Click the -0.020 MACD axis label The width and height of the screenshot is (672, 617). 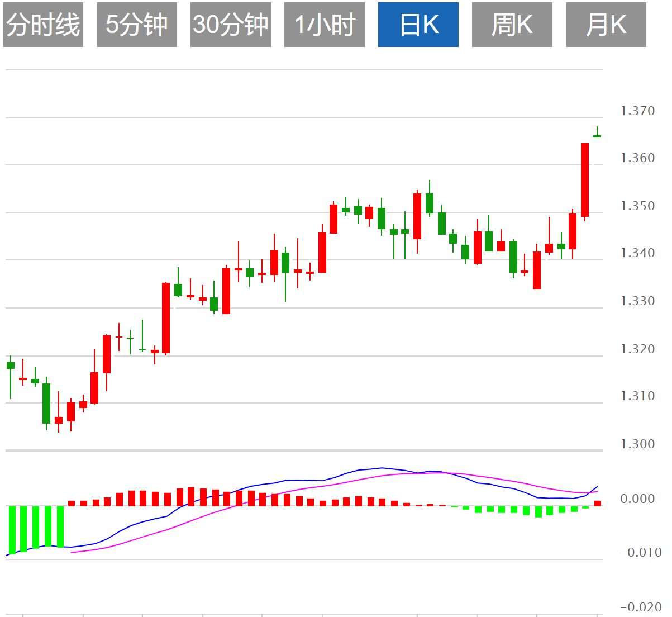[641, 607]
